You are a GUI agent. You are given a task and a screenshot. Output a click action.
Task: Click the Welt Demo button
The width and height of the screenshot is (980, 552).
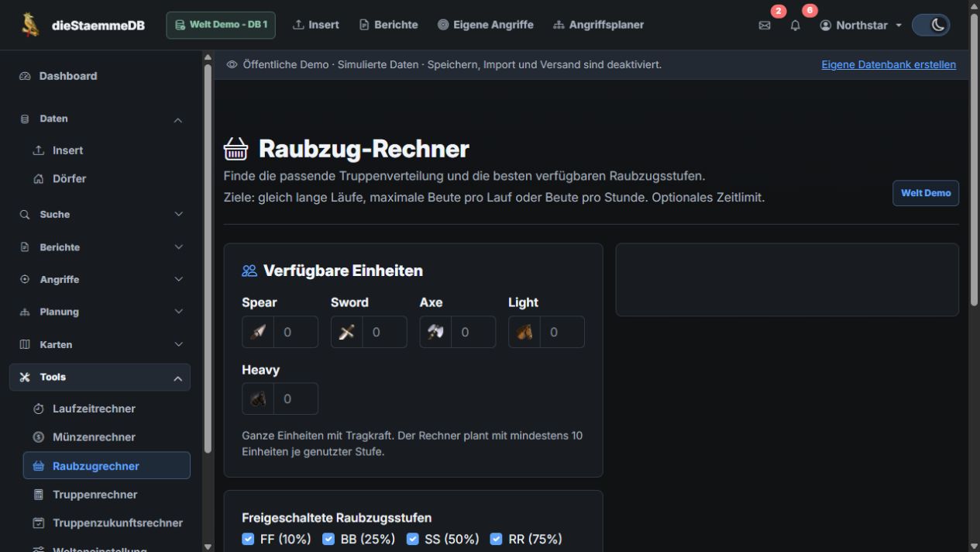[x=926, y=193]
